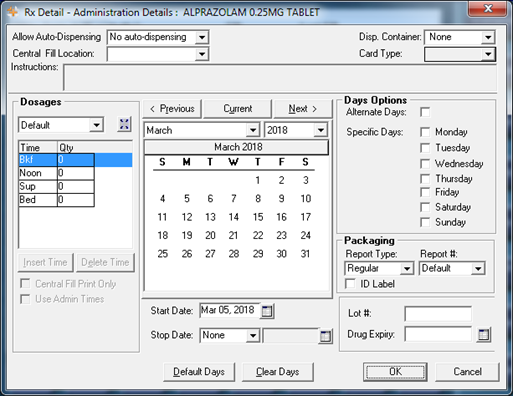Go to the Previous month
513x396 pixels.
click(x=172, y=109)
